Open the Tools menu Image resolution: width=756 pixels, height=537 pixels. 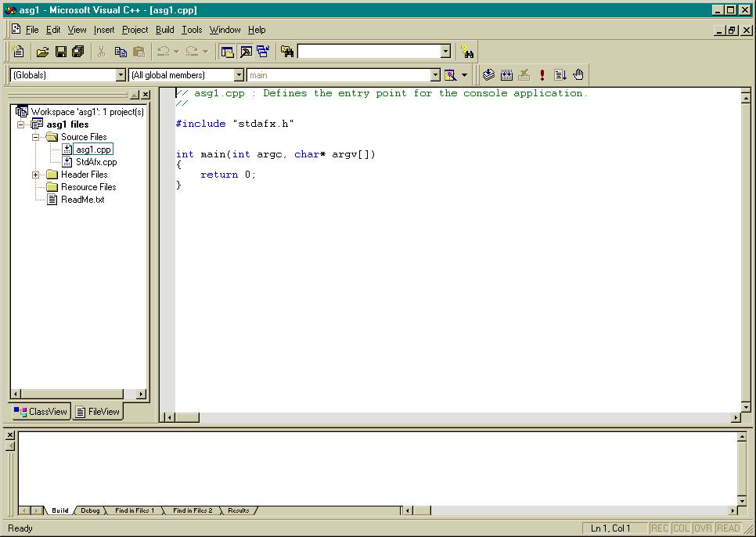192,30
